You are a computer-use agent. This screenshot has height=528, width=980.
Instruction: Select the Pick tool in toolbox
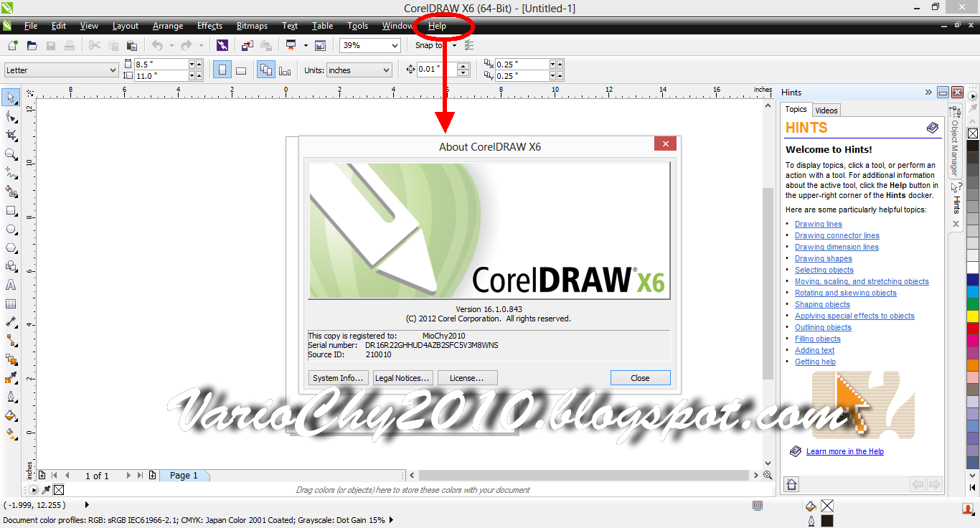click(x=11, y=98)
